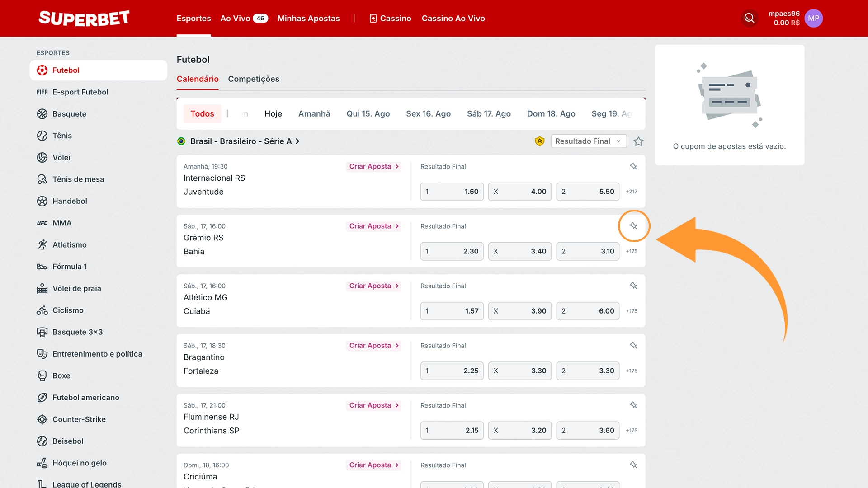Select Todos date filter
This screenshot has width=868, height=488.
tap(202, 114)
